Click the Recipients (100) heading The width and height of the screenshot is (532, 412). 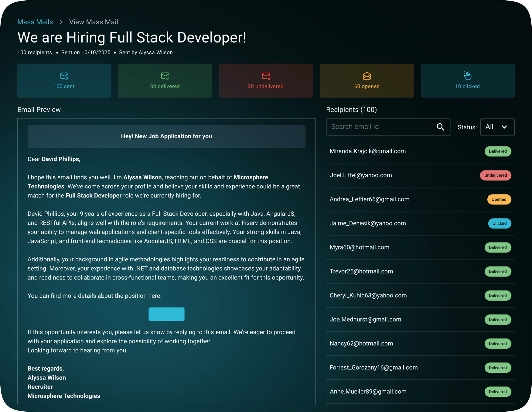coord(351,110)
